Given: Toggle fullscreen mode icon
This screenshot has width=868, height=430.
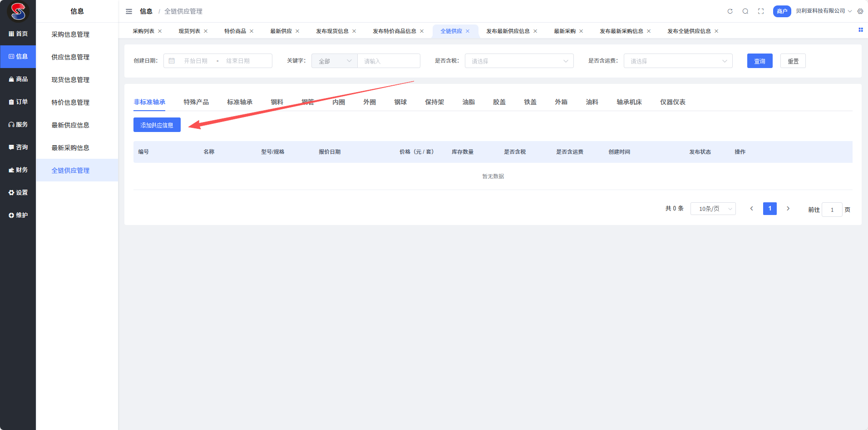Looking at the screenshot, I should [761, 11].
